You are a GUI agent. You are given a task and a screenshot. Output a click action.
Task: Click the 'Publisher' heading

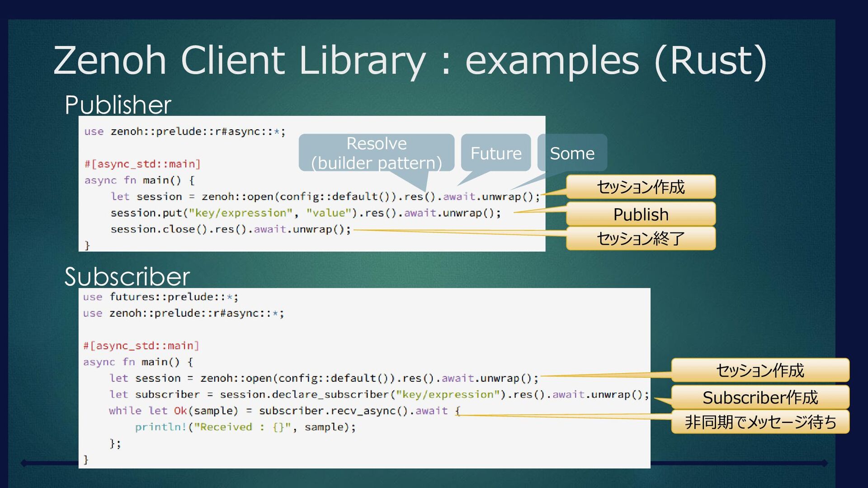[x=118, y=105]
